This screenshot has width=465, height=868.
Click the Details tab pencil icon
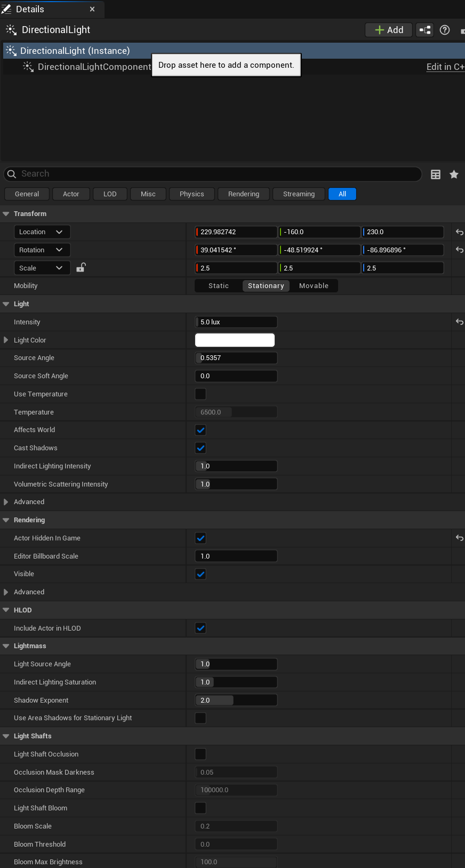click(x=6, y=9)
